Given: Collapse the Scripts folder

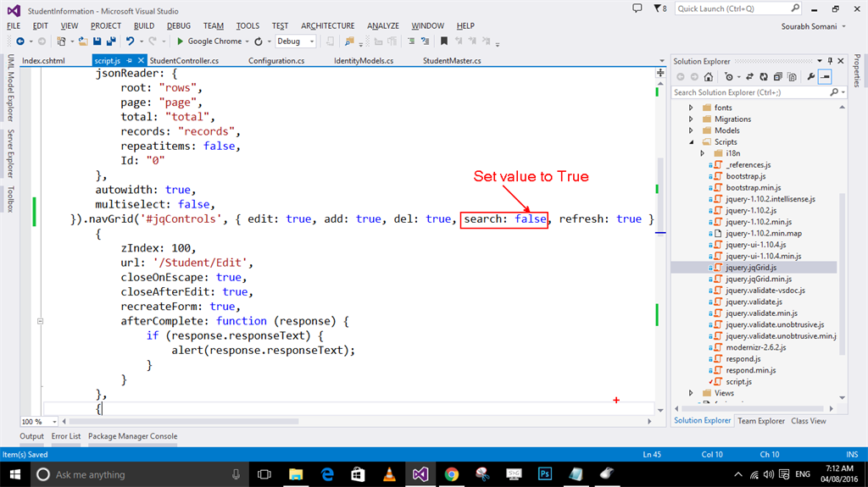Looking at the screenshot, I should 692,142.
